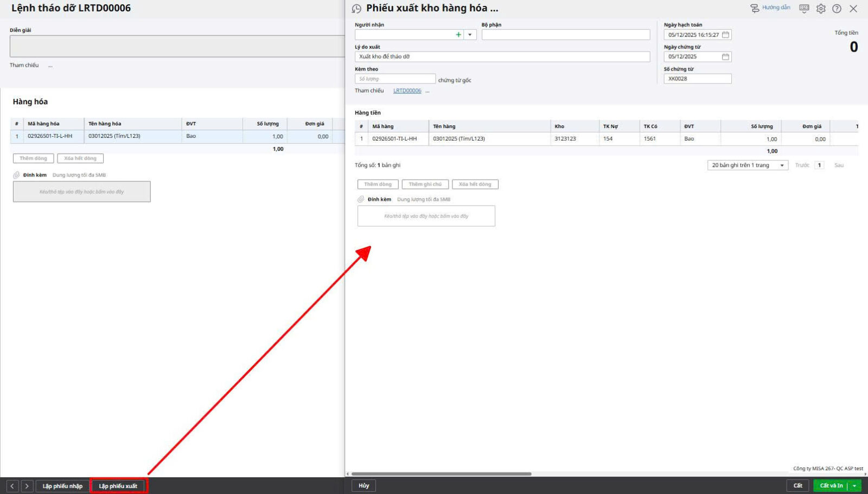868x494 pixels.
Task: Click the Lập phiếu xuất button
Action: point(118,486)
